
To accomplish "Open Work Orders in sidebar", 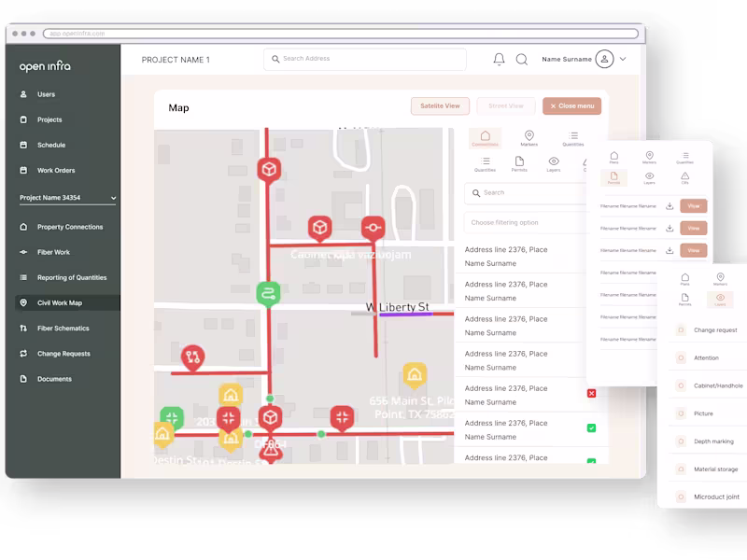I will click(56, 170).
